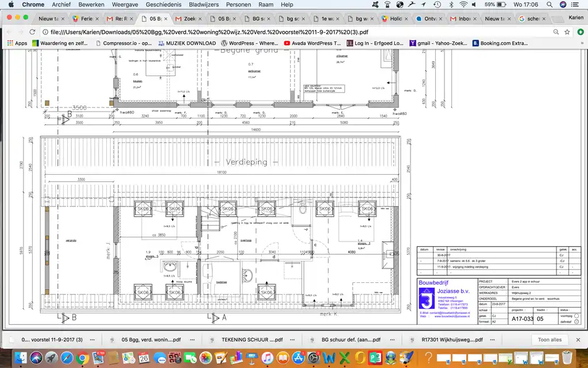Screen dimensions: 588x368
Task: Open Notification Center icon in menu bar
Action: click(575, 5)
